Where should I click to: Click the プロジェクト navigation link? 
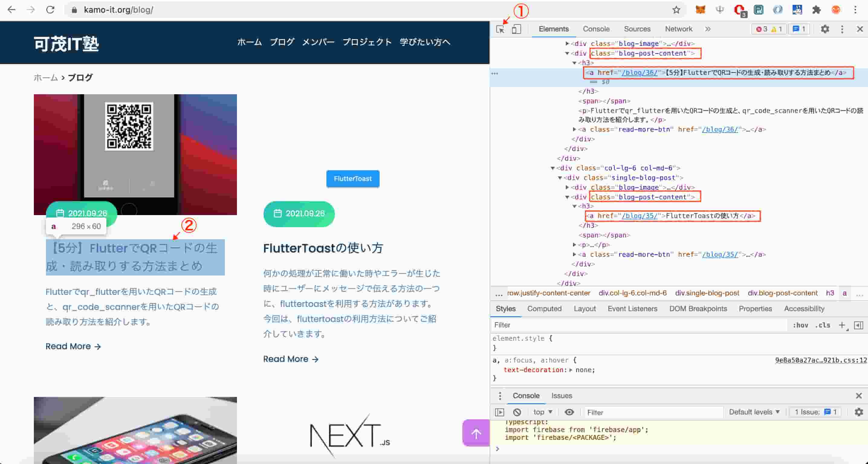point(367,42)
